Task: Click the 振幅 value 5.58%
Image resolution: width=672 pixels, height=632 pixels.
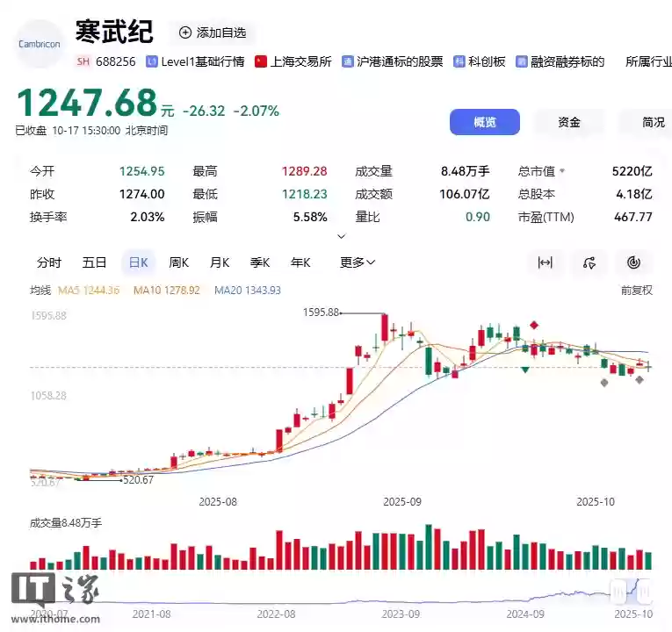Action: (310, 217)
